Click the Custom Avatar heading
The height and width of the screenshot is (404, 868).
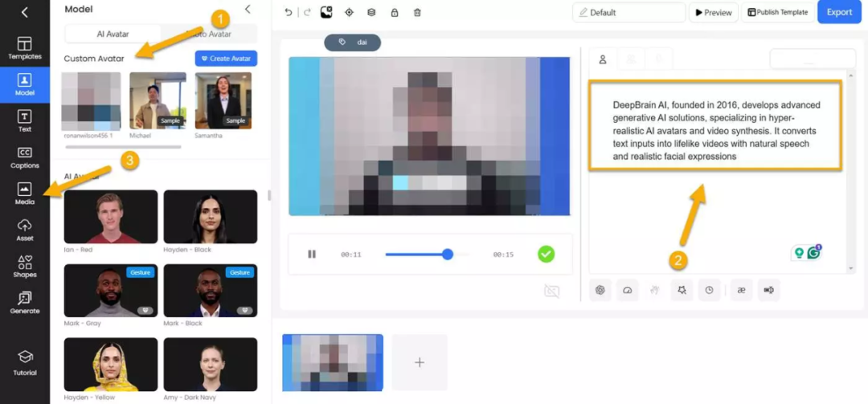(94, 58)
